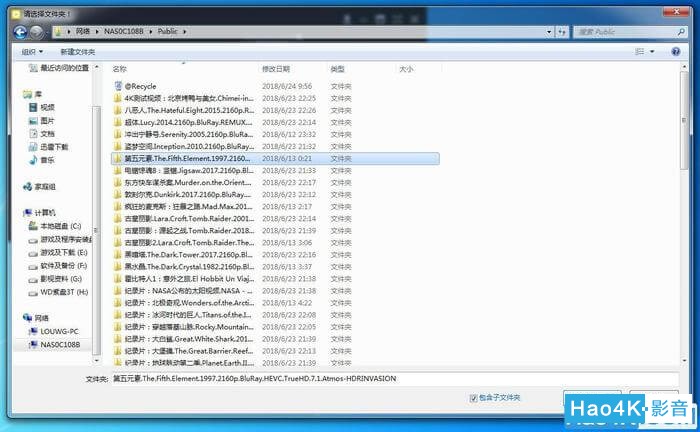The image size is (700, 432).
Task: Expand the arrow after 网络 in breadcrumb
Action: pos(97,32)
